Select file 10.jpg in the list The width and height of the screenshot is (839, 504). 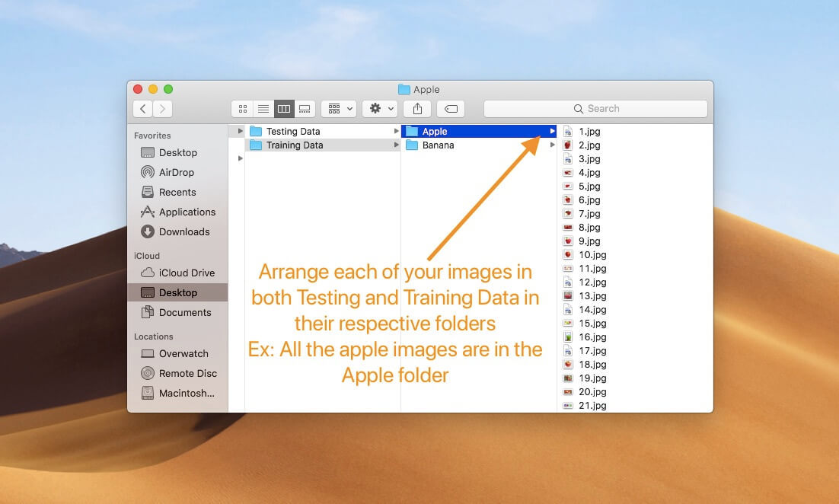[x=592, y=255]
